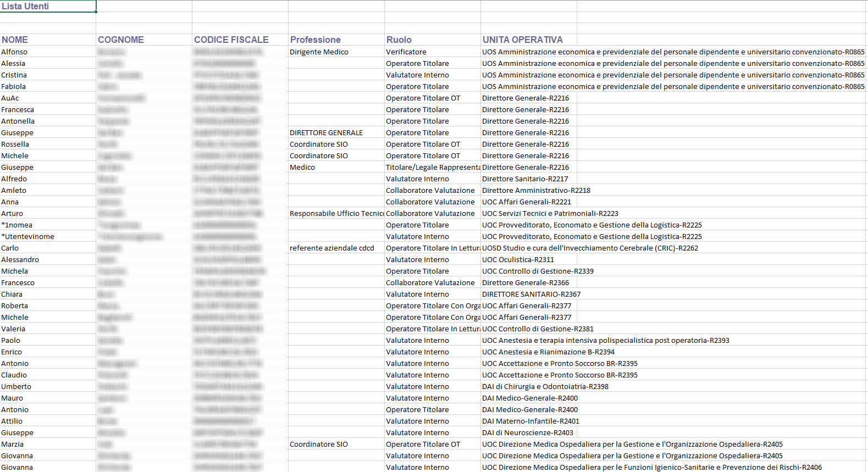Image resolution: width=868 pixels, height=472 pixels.
Task: Select the 'UOC Oculistica-R2311' unit cell
Action: click(529, 259)
